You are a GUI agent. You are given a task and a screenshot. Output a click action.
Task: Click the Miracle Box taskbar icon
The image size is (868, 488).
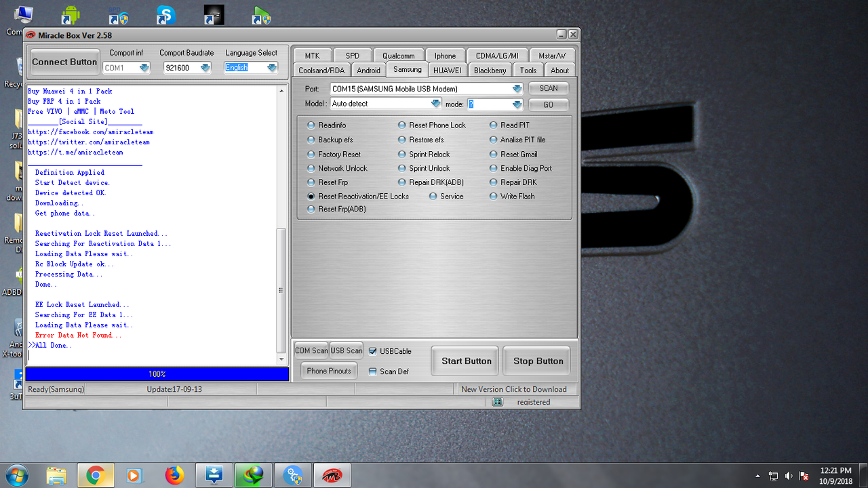pyautogui.click(x=332, y=476)
